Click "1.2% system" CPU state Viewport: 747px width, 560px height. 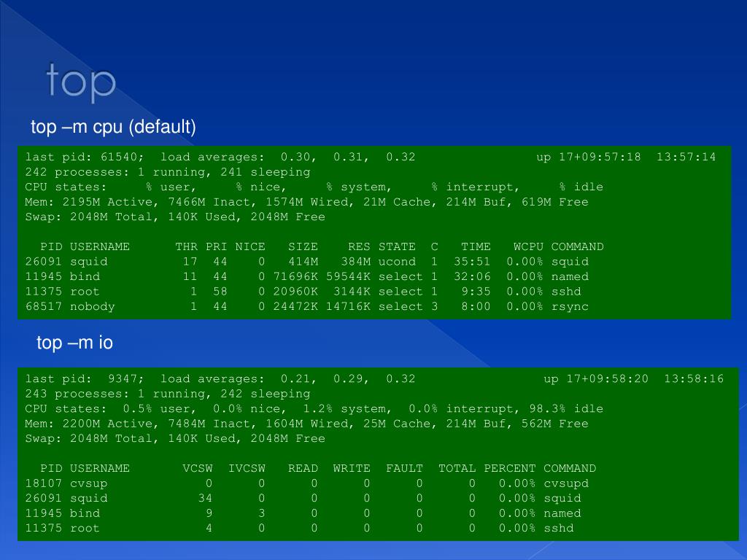pos(347,409)
